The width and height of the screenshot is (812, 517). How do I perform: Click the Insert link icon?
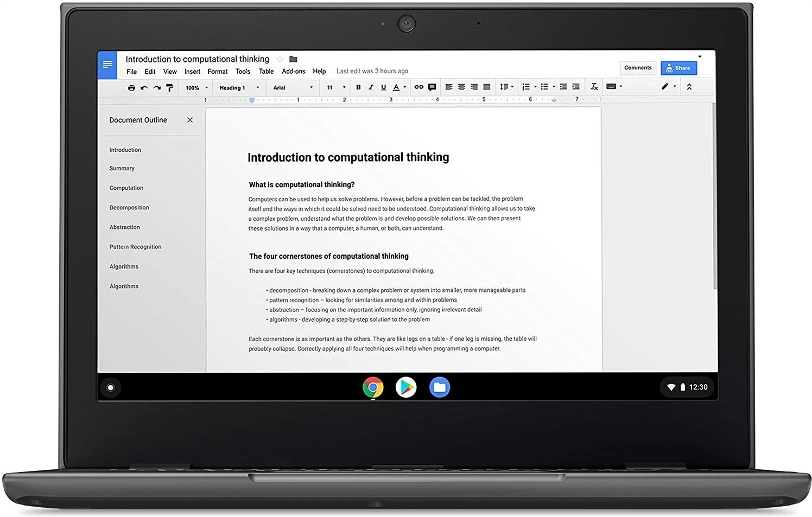point(418,87)
